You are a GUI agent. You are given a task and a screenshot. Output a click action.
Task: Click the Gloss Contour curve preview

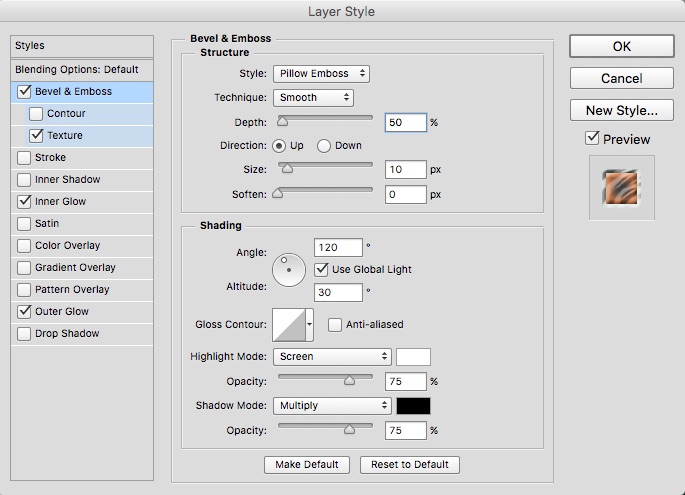point(288,325)
